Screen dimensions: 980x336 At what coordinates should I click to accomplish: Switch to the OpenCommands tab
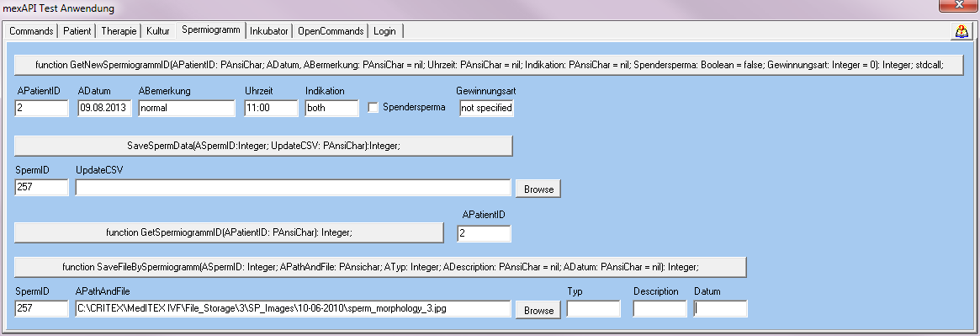point(331,30)
